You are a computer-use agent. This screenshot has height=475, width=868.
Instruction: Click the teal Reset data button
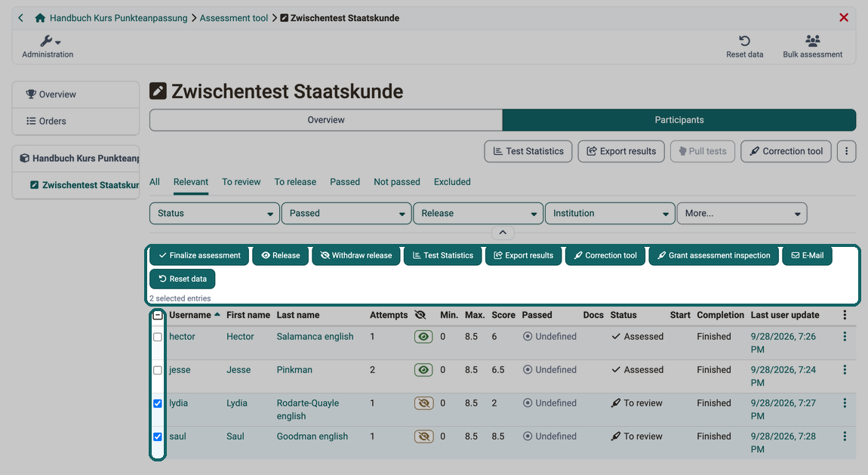point(182,279)
